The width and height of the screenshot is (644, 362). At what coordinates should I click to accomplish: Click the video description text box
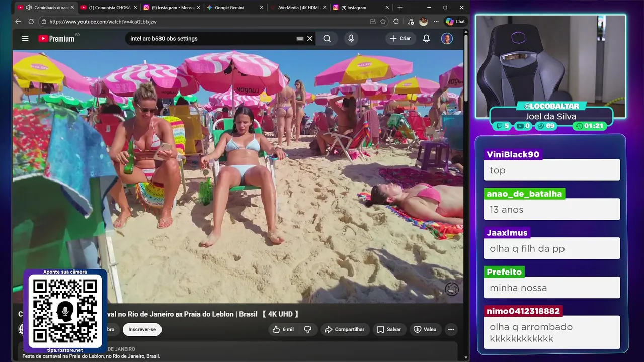point(238,352)
